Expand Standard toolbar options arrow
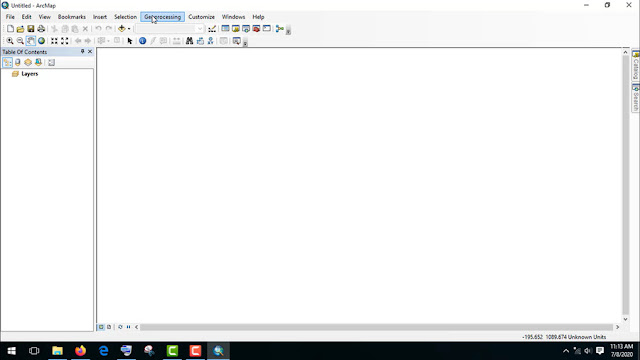The width and height of the screenshot is (640, 360). click(288, 31)
